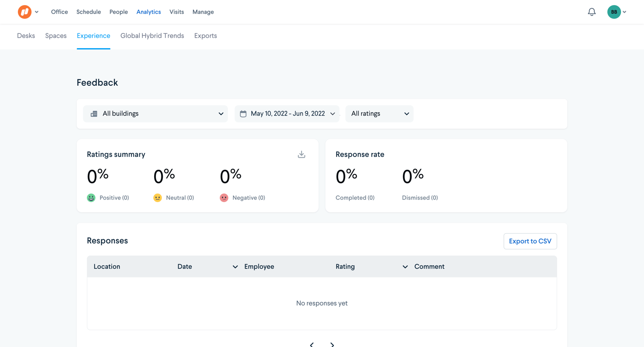
Task: Switch to Global Hybrid Trends tab
Action: pyautogui.click(x=152, y=36)
